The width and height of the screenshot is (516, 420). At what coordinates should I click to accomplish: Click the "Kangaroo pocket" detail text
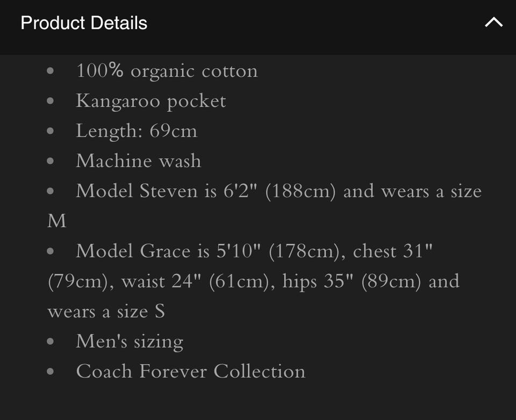pyautogui.click(x=150, y=101)
